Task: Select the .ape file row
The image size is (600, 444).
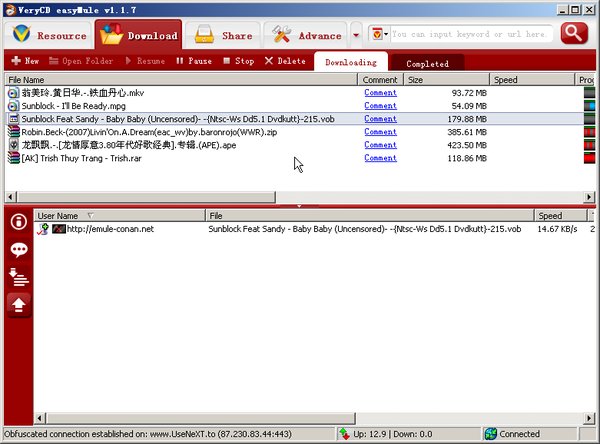Action: tap(300, 145)
